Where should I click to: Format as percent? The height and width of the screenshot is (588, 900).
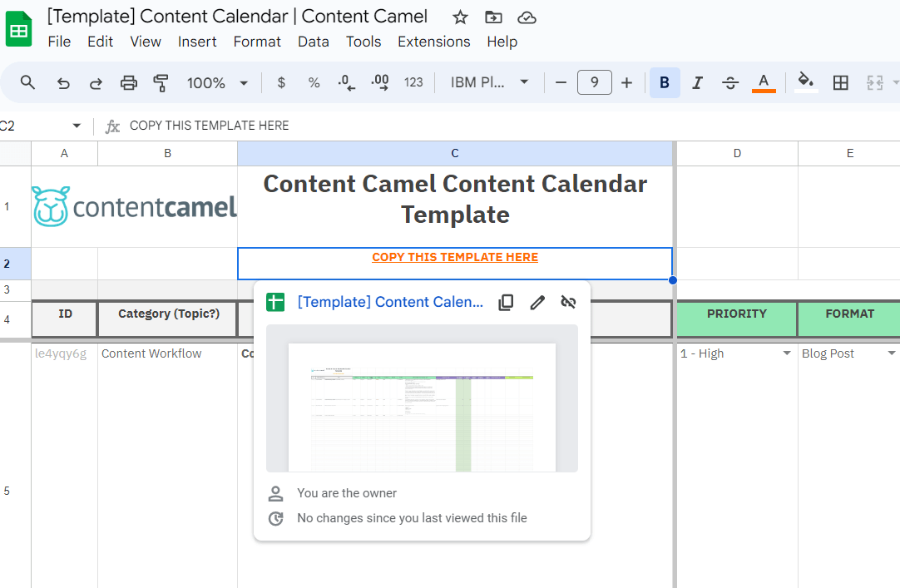314,82
